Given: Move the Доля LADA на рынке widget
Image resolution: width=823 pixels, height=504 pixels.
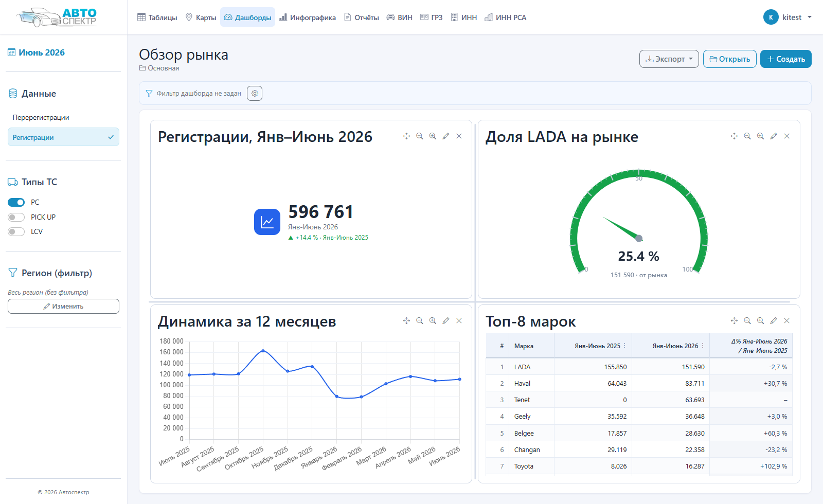Looking at the screenshot, I should point(734,136).
